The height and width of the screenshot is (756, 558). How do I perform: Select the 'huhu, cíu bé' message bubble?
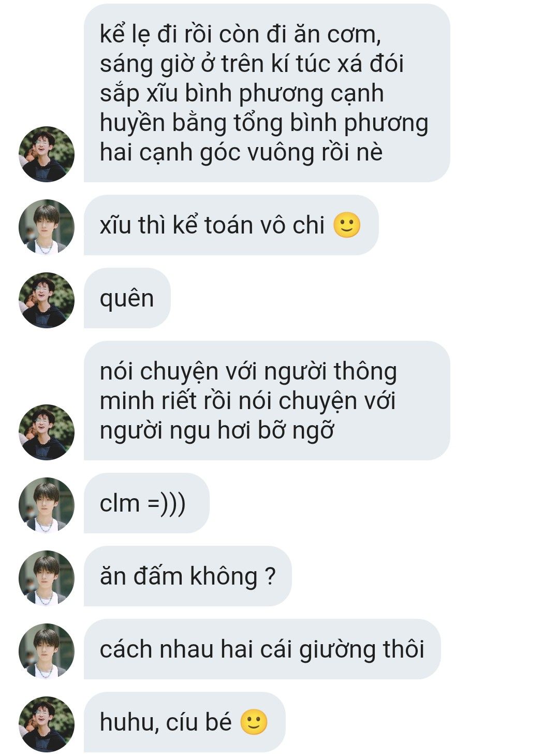click(x=185, y=722)
